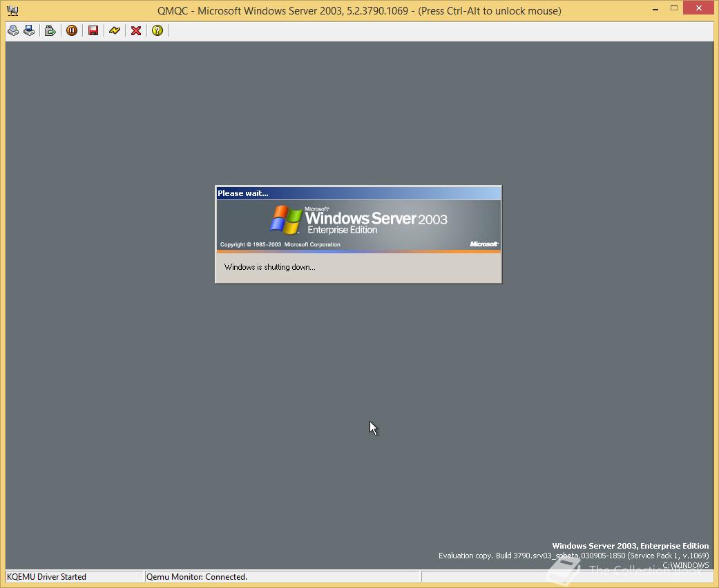Open the CD-ROM drive toolbar icon

[13, 30]
